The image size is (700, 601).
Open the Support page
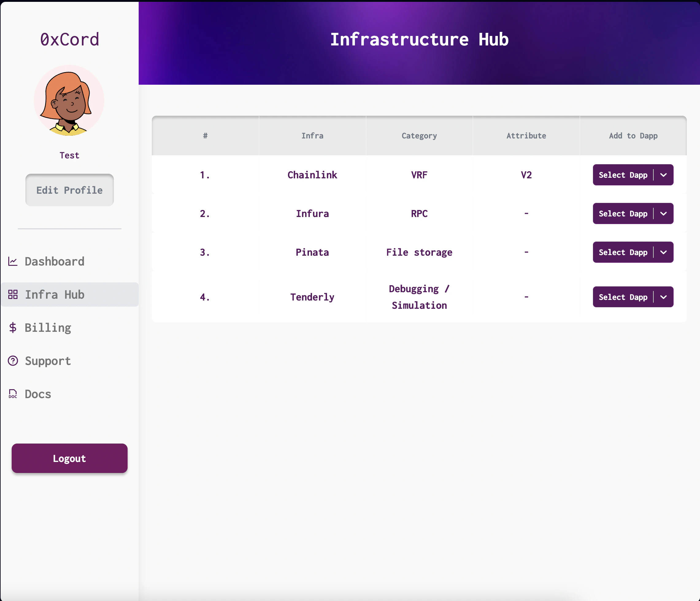48,361
